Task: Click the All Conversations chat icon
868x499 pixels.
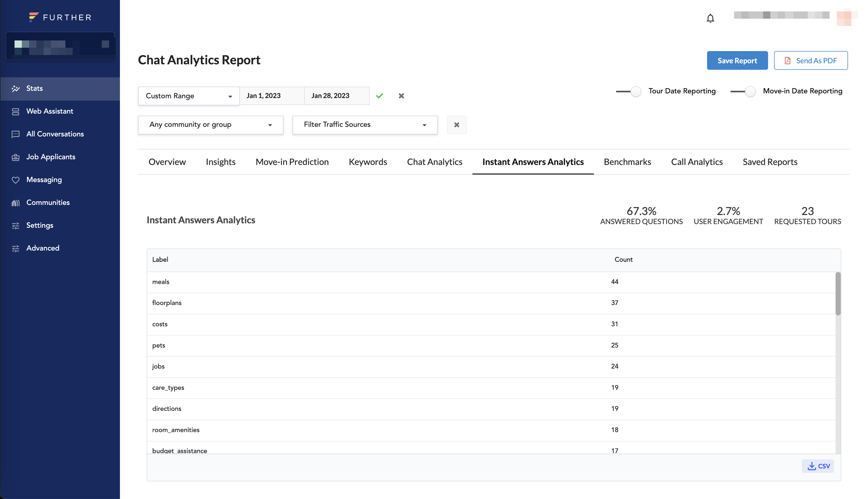Action: 15,134
